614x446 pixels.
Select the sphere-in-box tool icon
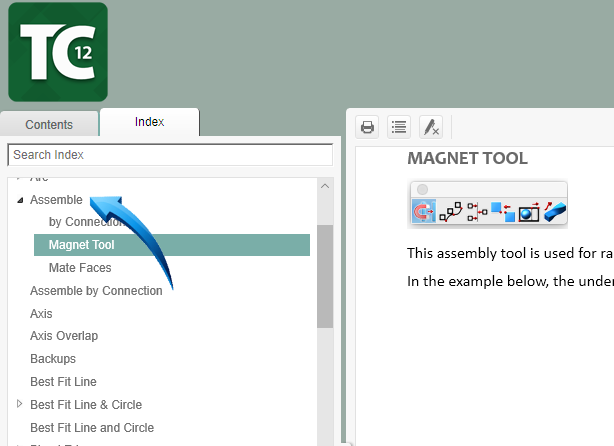529,213
